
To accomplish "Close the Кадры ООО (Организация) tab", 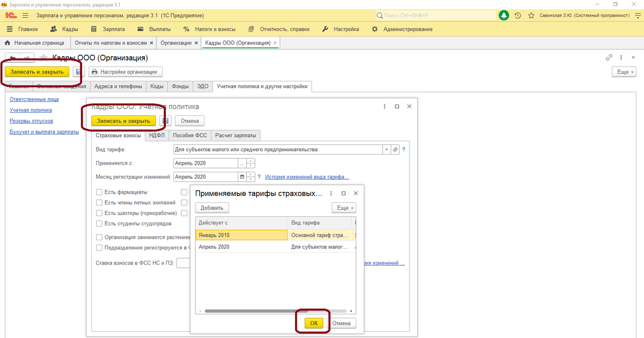I will [275, 42].
